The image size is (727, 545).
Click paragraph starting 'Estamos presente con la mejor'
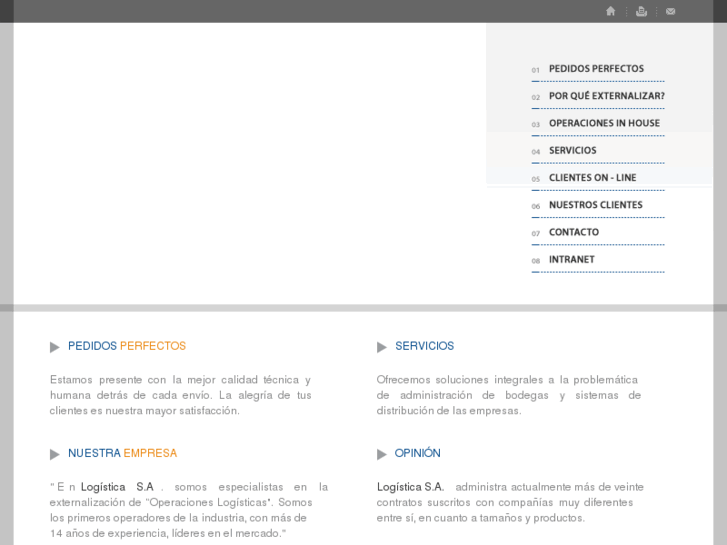pos(180,395)
